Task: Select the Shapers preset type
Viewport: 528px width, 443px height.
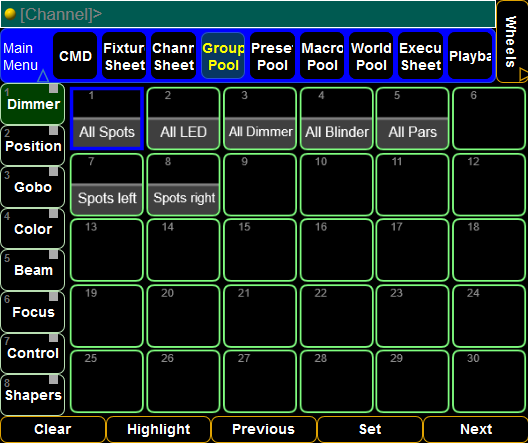Action: (33, 395)
